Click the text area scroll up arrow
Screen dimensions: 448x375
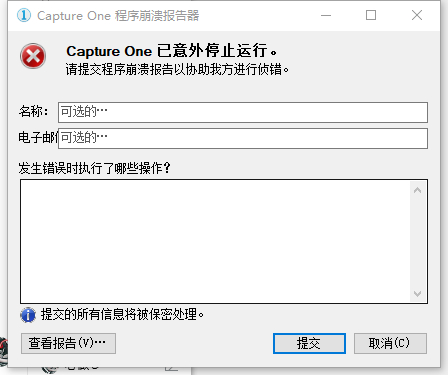tap(417, 191)
